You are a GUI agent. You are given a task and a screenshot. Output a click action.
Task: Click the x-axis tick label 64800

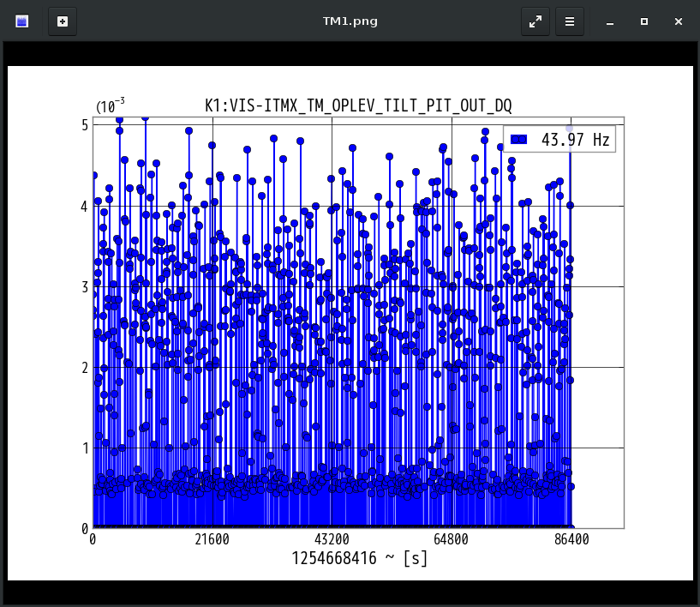point(451,539)
